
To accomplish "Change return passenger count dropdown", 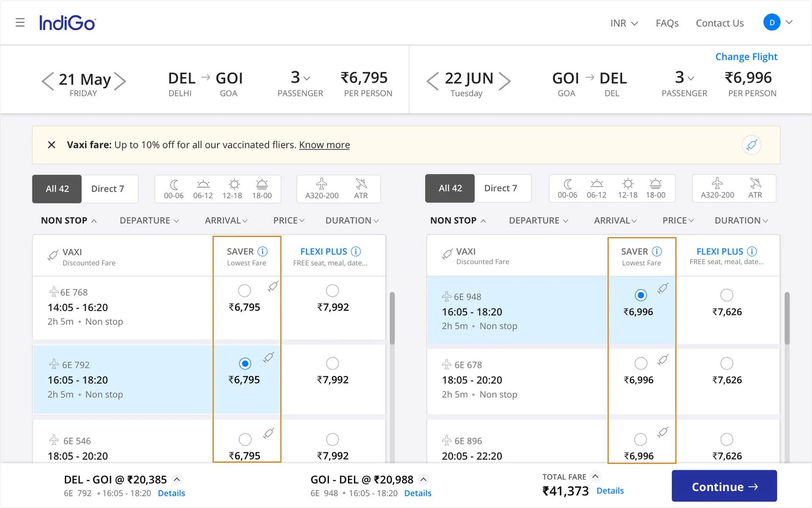I will pyautogui.click(x=684, y=78).
